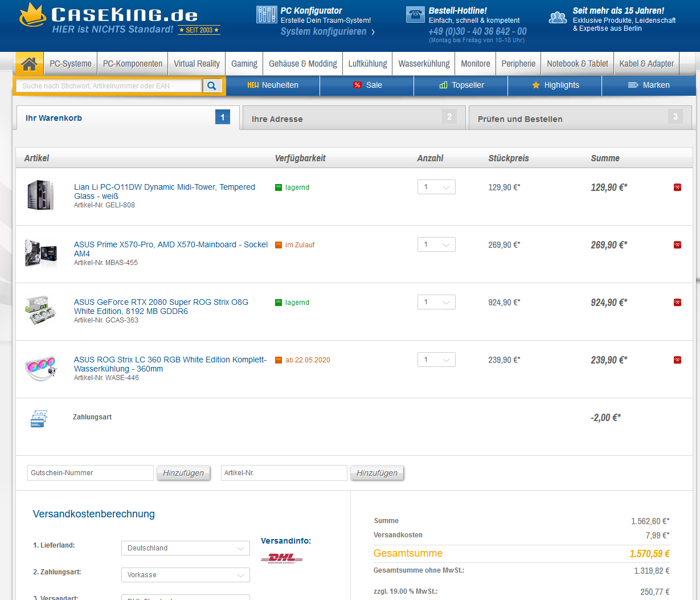700x600 pixels.
Task: Click the 'ab 22.05.2020' availability text
Action: click(x=308, y=360)
